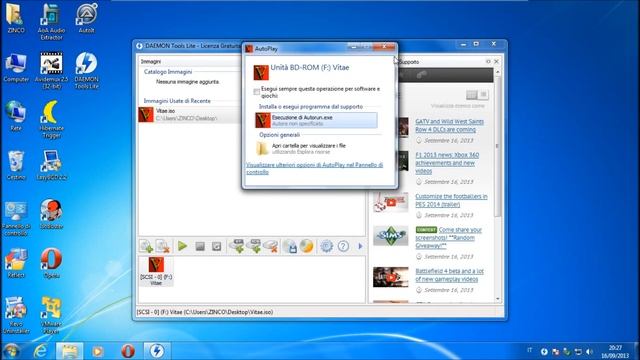Open the Opera desktop shortcut
The width and height of the screenshot is (640, 360).
(x=51, y=264)
